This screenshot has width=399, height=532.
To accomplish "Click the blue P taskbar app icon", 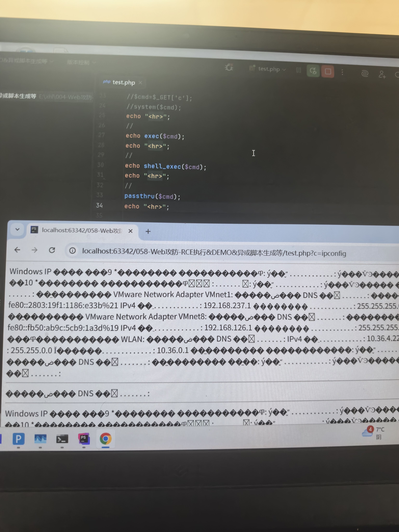I will [x=19, y=439].
